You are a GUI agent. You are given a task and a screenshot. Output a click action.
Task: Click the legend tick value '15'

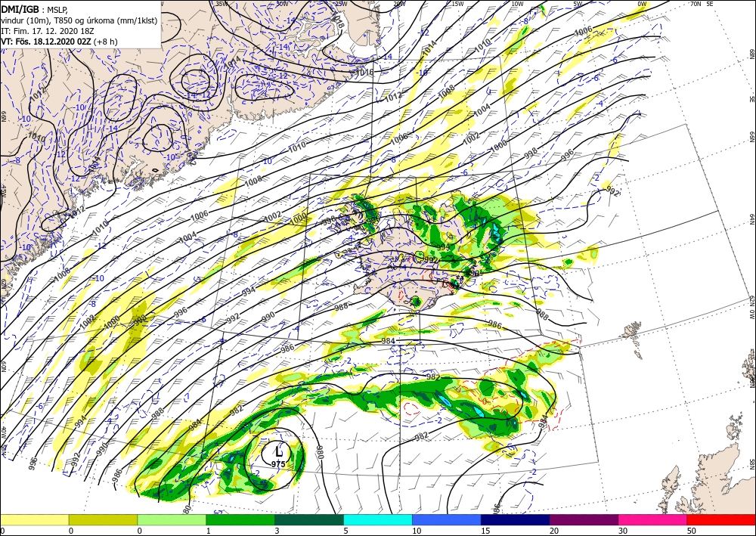(x=485, y=531)
